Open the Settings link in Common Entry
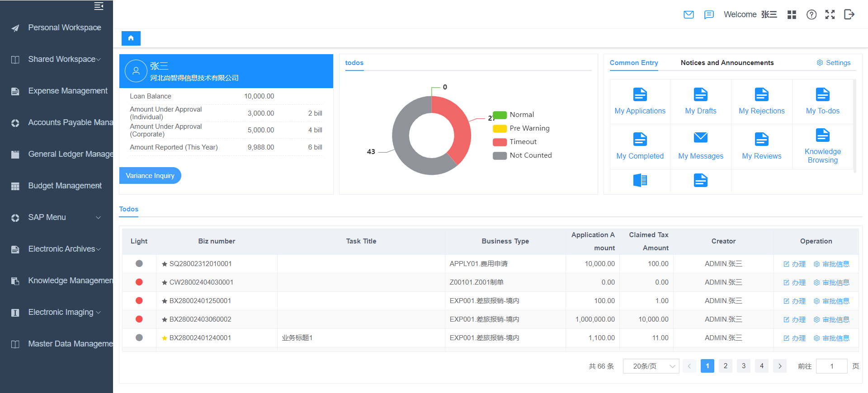The width and height of the screenshot is (868, 393). (833, 63)
